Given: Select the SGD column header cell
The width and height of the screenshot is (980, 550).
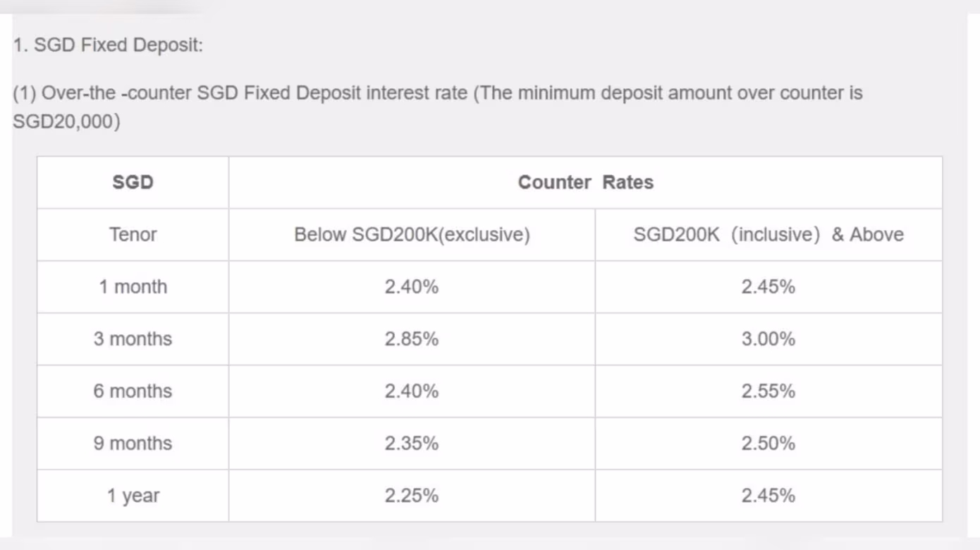Looking at the screenshot, I should (x=133, y=183).
